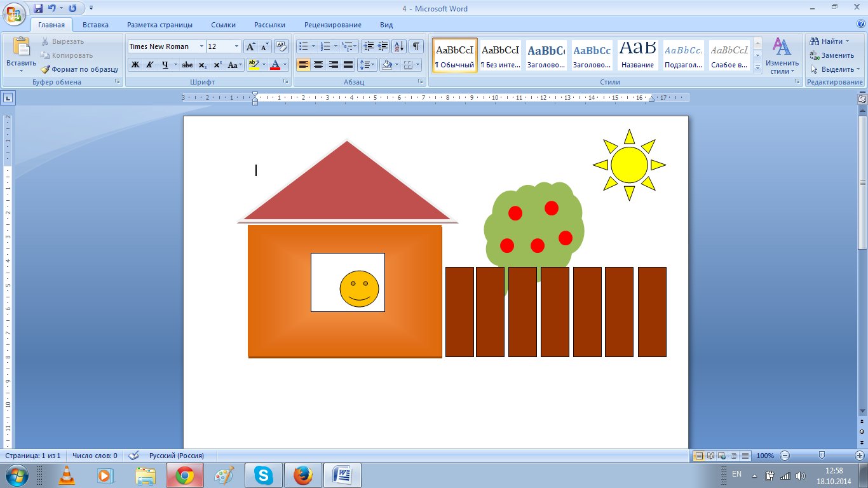The image size is (868, 488).
Task: Toggle center text alignment
Action: coord(318,65)
